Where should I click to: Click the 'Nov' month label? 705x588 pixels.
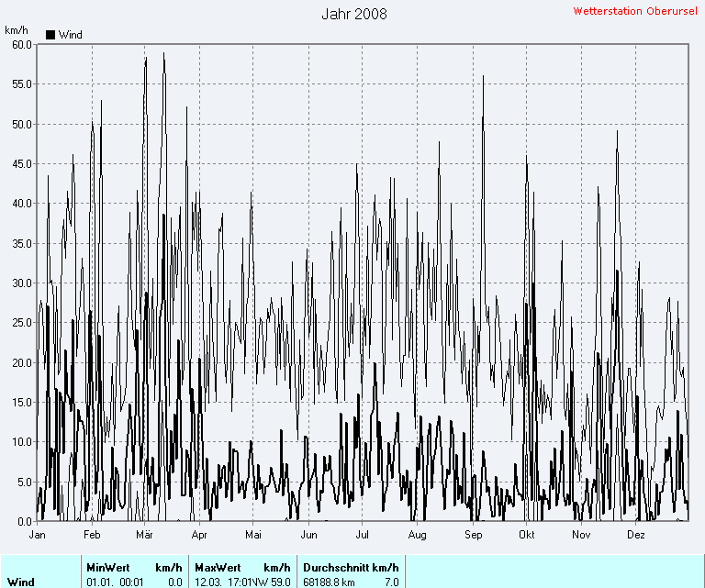[x=581, y=535]
